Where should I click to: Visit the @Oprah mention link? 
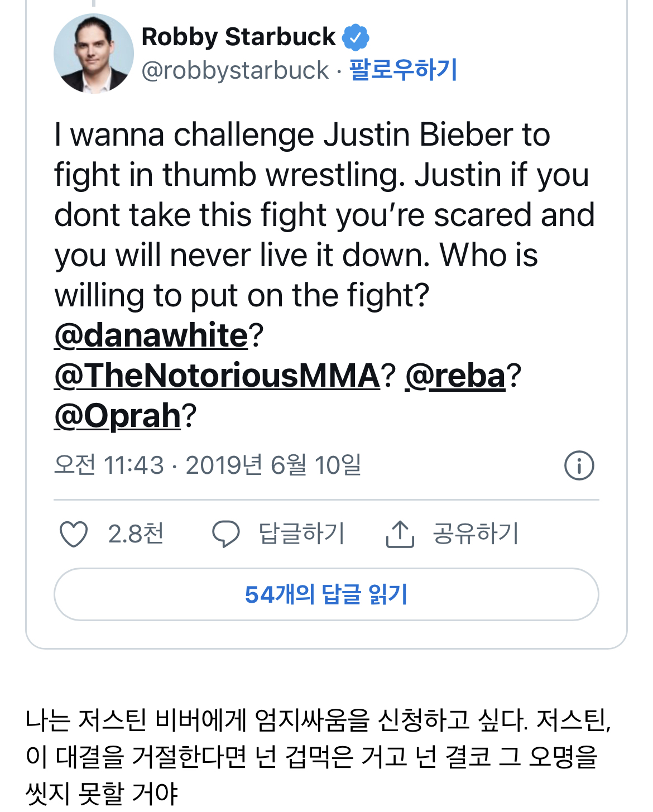(x=118, y=416)
